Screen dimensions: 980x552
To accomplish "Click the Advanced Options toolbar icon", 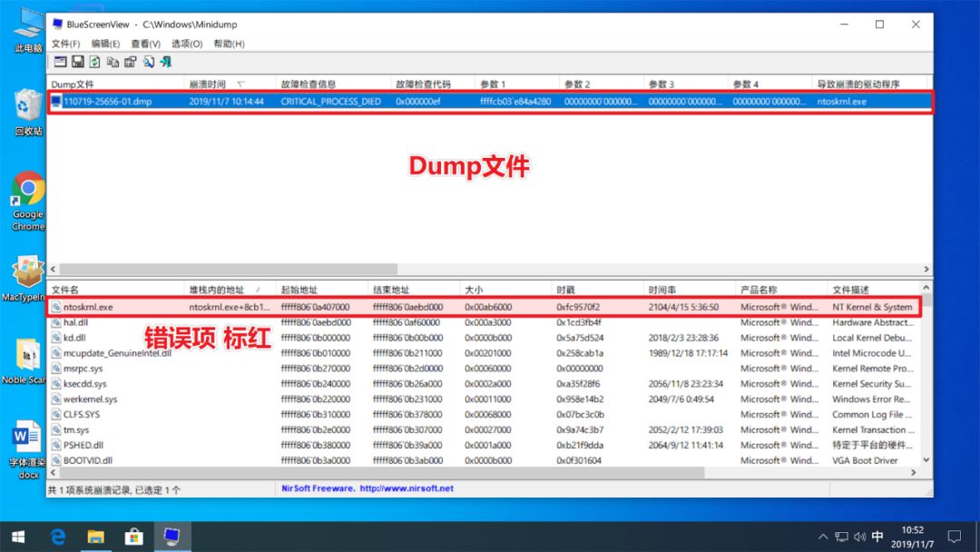I will pos(60,62).
